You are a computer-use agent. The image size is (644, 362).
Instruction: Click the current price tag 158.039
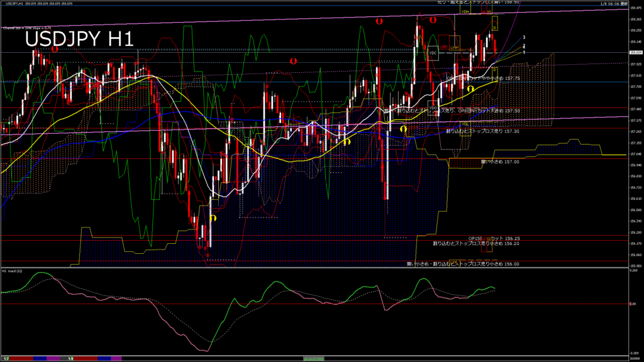point(636,53)
